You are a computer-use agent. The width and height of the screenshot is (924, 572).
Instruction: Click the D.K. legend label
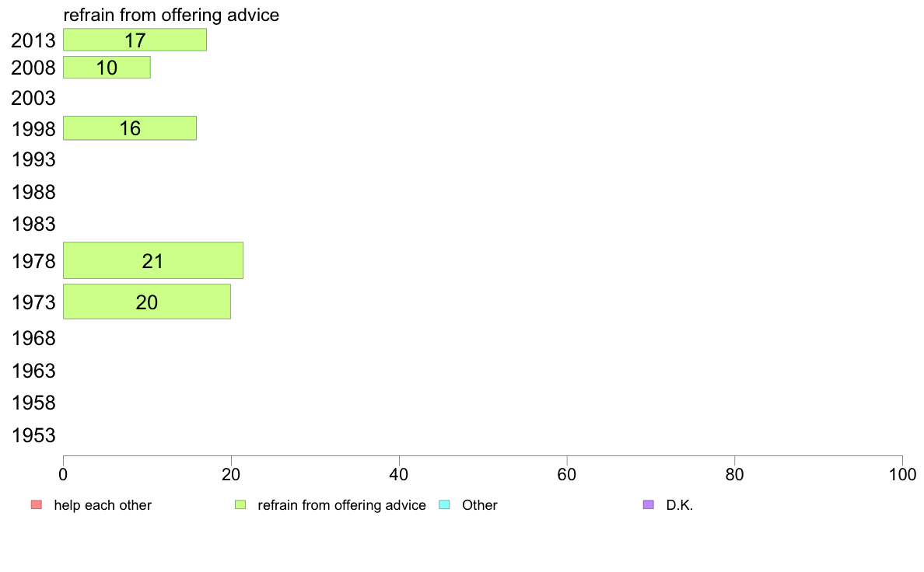click(680, 505)
